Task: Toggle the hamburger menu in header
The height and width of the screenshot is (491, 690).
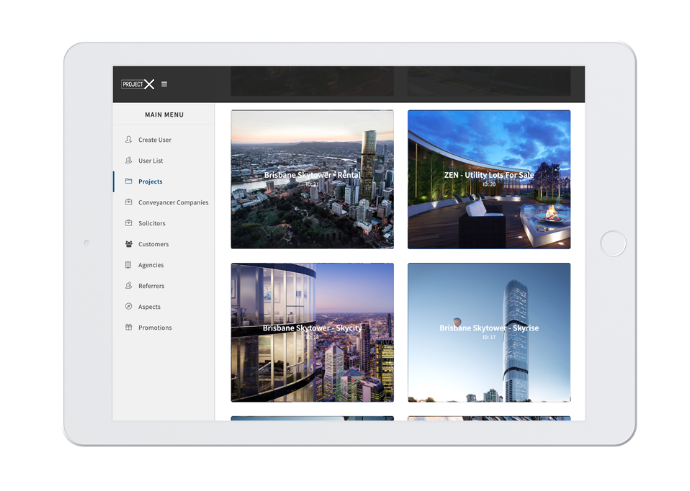Action: (164, 84)
